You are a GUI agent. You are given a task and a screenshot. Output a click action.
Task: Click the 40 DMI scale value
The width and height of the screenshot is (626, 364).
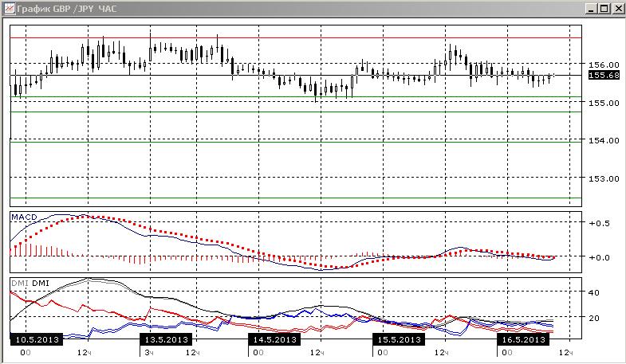tap(594, 292)
